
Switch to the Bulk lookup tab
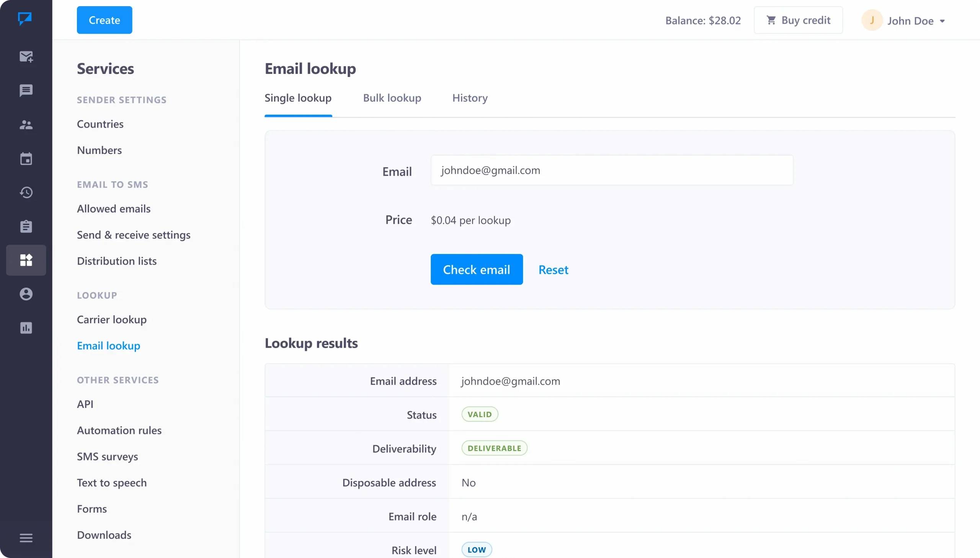tap(392, 98)
